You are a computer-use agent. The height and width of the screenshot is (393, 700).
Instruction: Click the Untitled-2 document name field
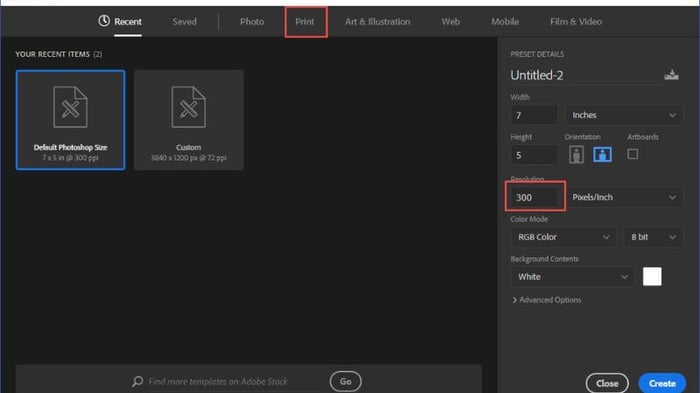click(585, 75)
